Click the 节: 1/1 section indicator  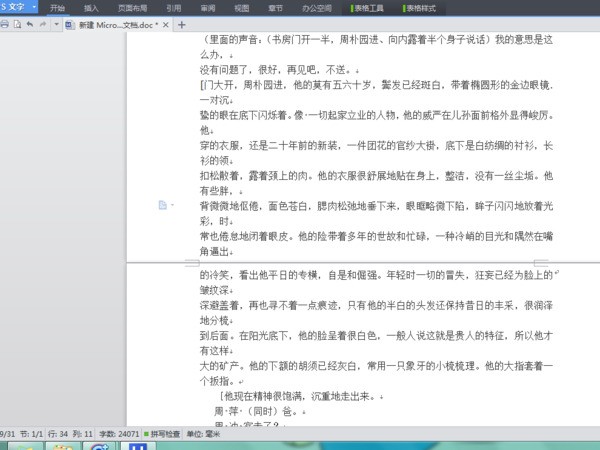click(x=31, y=434)
